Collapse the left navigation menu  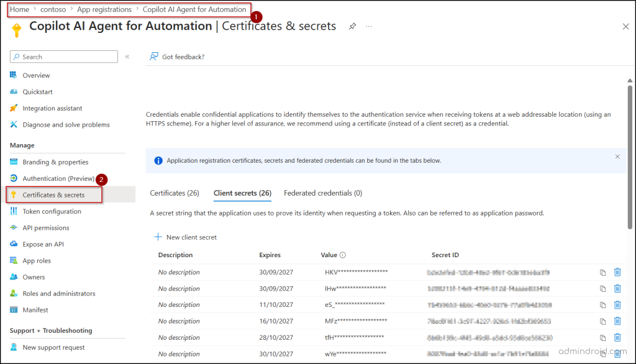pyautogui.click(x=127, y=57)
